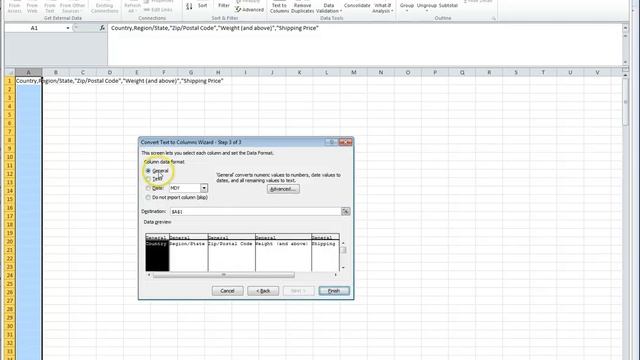Open the Advanced text import settings button

(283, 189)
